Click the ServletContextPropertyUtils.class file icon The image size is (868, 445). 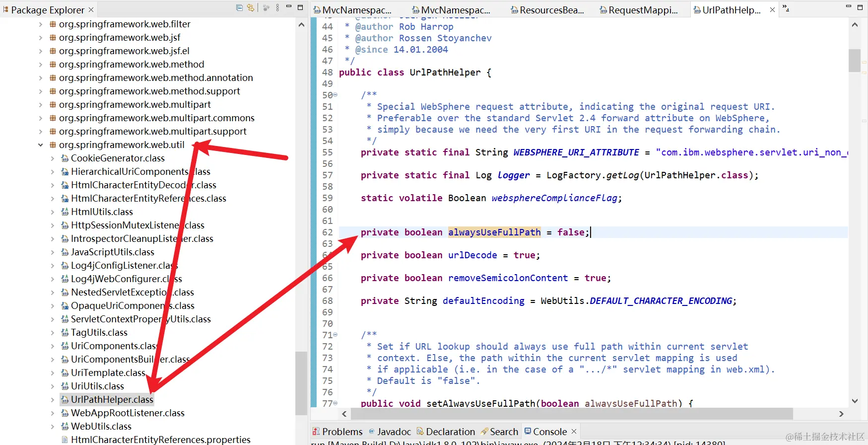pos(65,319)
